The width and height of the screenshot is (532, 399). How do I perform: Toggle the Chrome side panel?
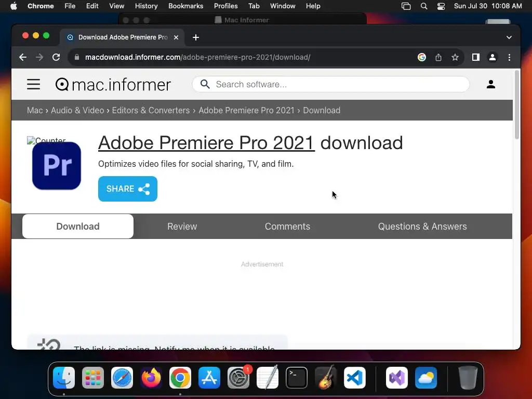[476, 57]
